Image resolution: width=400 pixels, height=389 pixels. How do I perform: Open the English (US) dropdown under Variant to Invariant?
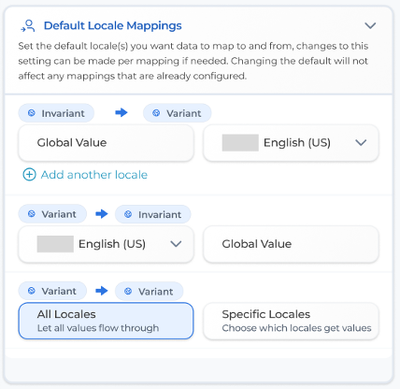106,244
